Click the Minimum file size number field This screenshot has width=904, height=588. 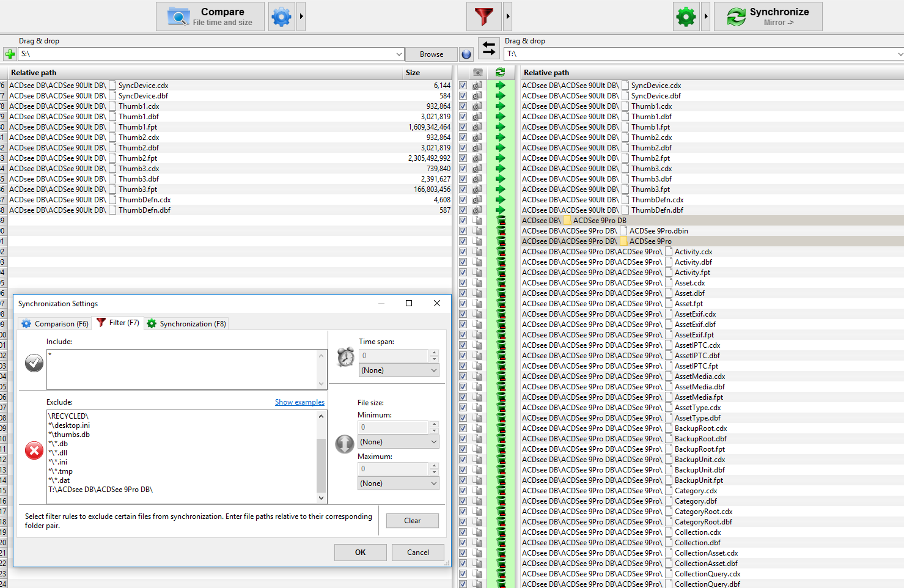click(x=394, y=427)
